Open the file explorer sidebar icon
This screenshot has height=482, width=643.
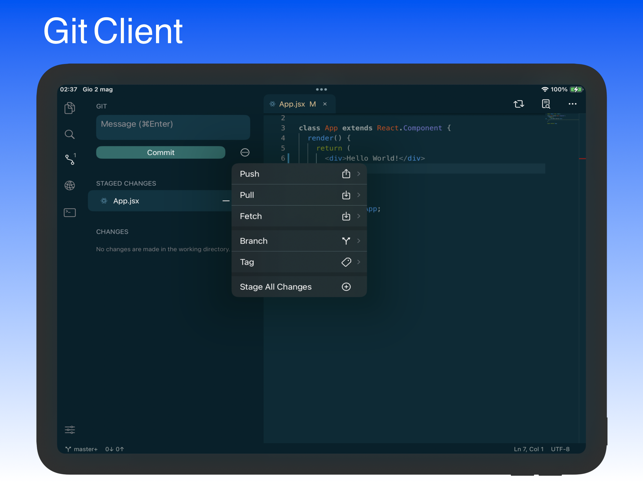[x=70, y=108]
